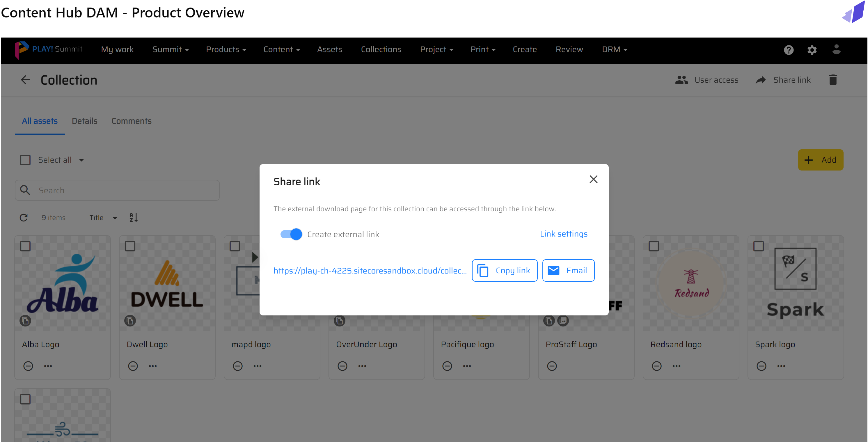Switch to the Details tab
Screen dimensions: 868x442
click(84, 121)
